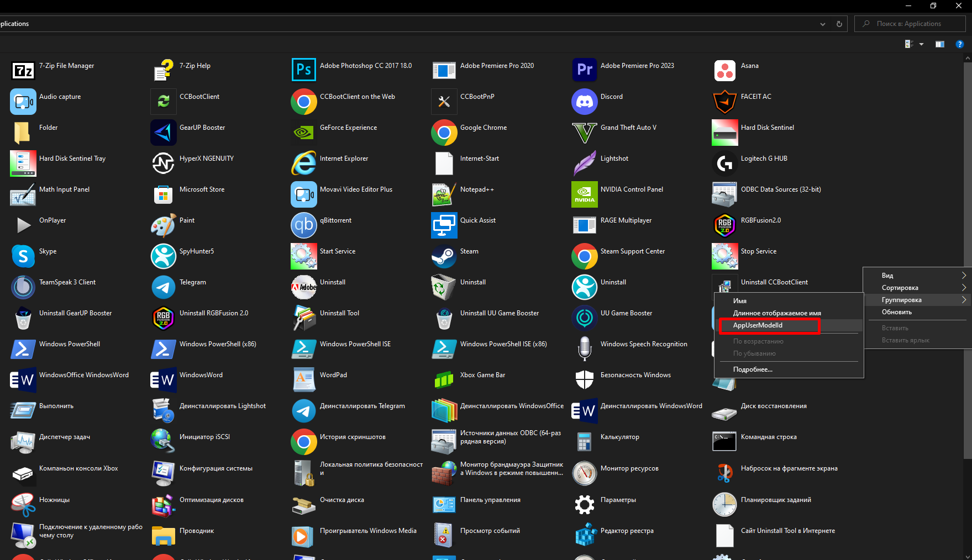Image resolution: width=972 pixels, height=560 pixels.
Task: Select the Калькулятор label
Action: pyautogui.click(x=619, y=437)
